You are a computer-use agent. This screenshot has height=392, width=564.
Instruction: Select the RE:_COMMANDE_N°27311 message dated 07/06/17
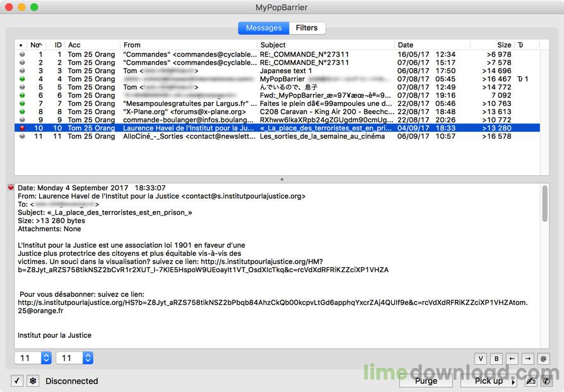pyautogui.click(x=277, y=63)
